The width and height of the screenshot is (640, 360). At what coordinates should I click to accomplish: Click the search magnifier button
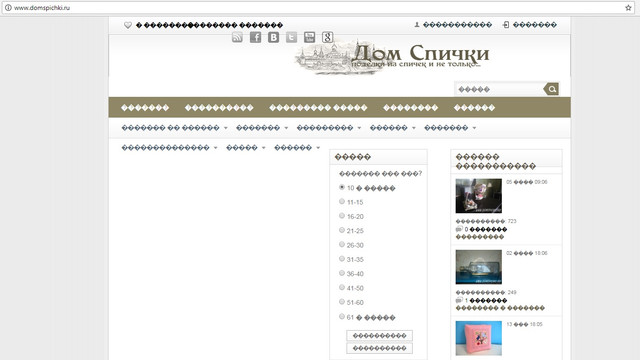tap(551, 89)
